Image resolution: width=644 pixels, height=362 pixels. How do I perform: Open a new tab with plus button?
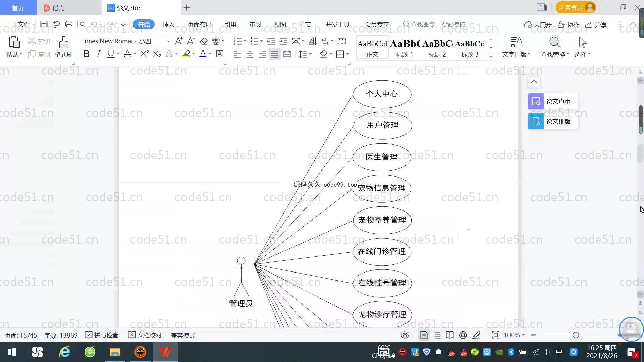pyautogui.click(x=187, y=8)
